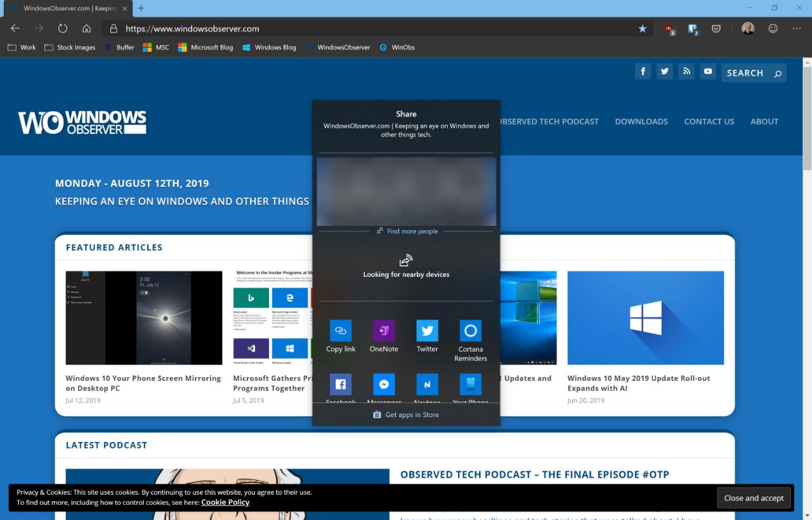
Task: Open the WinObs bookmark
Action: pyautogui.click(x=397, y=47)
